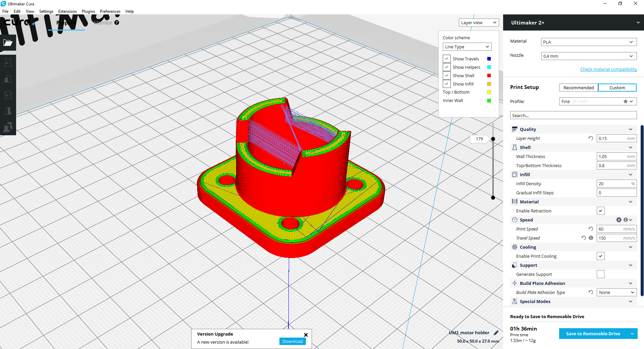Click the green Inner Wall color swatch
The width and height of the screenshot is (644, 349).
coord(489,101)
